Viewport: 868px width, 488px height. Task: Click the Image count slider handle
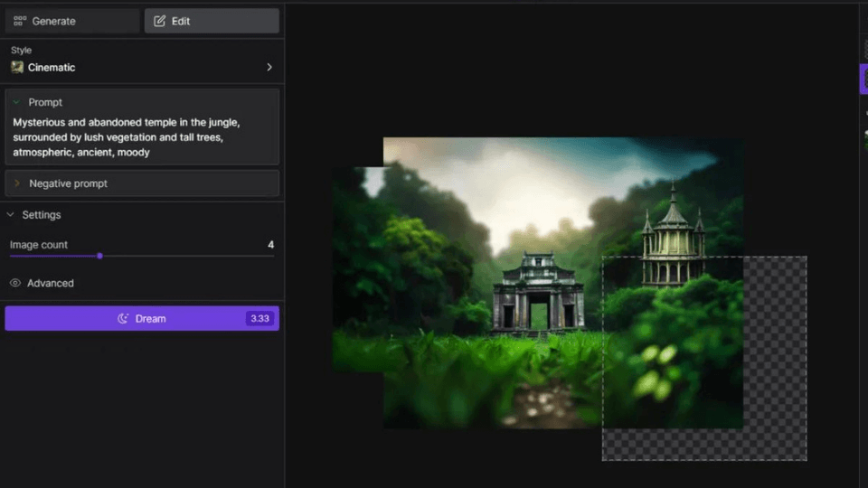click(99, 256)
